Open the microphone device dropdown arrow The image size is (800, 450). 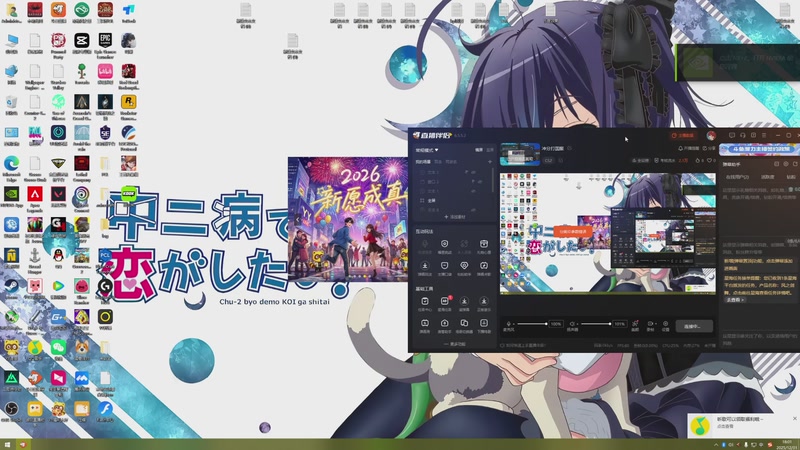point(514,324)
